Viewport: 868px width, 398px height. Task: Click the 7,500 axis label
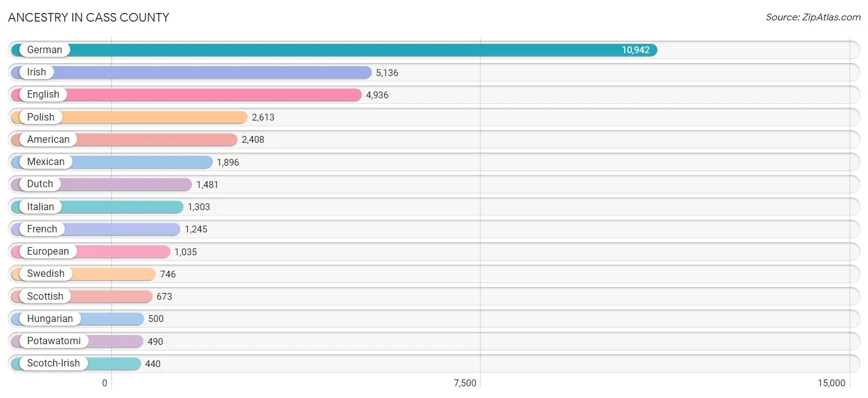(x=465, y=383)
